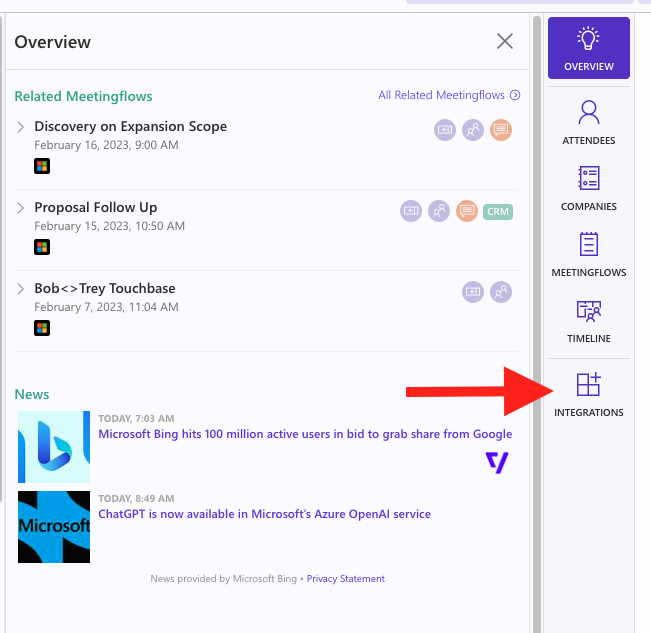
Task: Click the Overview panel vertical scrollbar
Action: 537,324
